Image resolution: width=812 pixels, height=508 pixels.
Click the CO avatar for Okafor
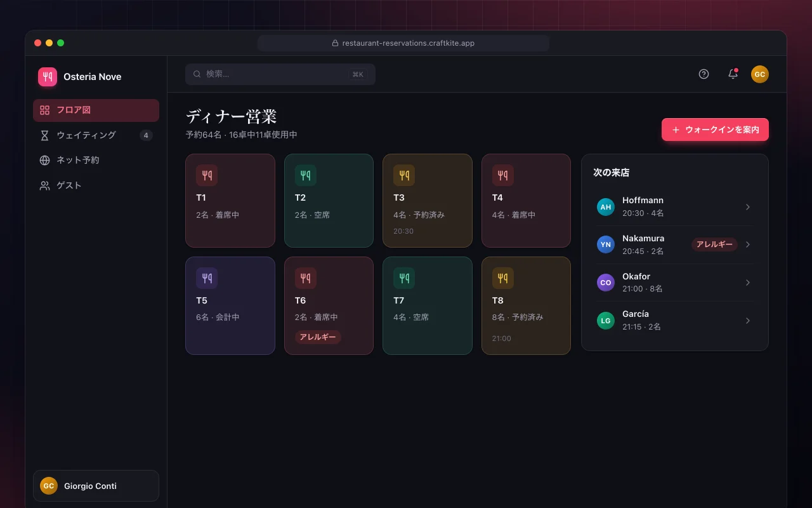click(x=606, y=283)
